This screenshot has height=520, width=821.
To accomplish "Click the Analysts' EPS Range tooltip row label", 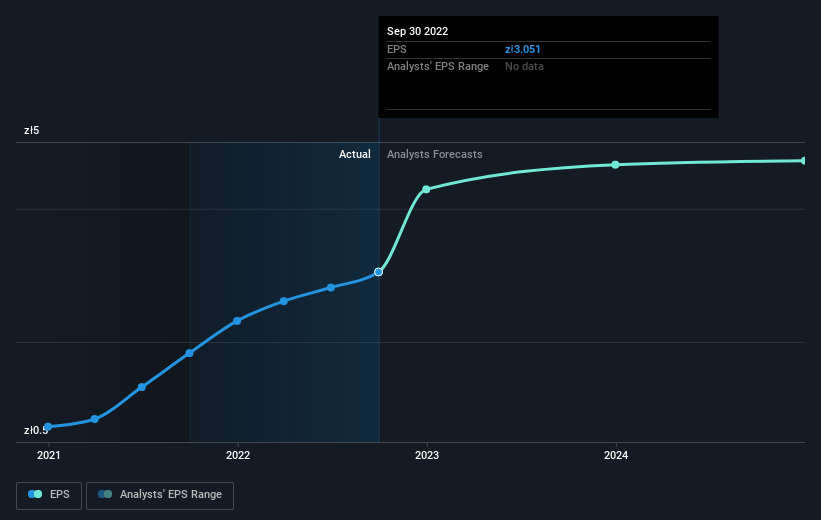I will [x=438, y=67].
